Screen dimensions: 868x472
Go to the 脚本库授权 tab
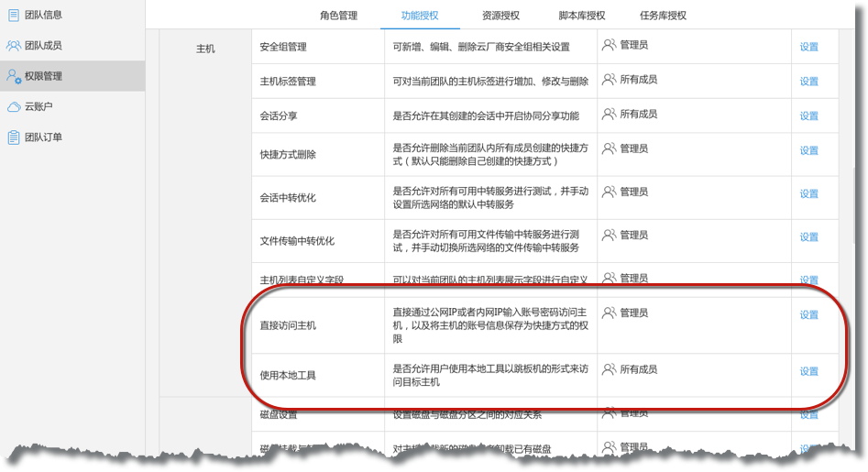pos(582,16)
